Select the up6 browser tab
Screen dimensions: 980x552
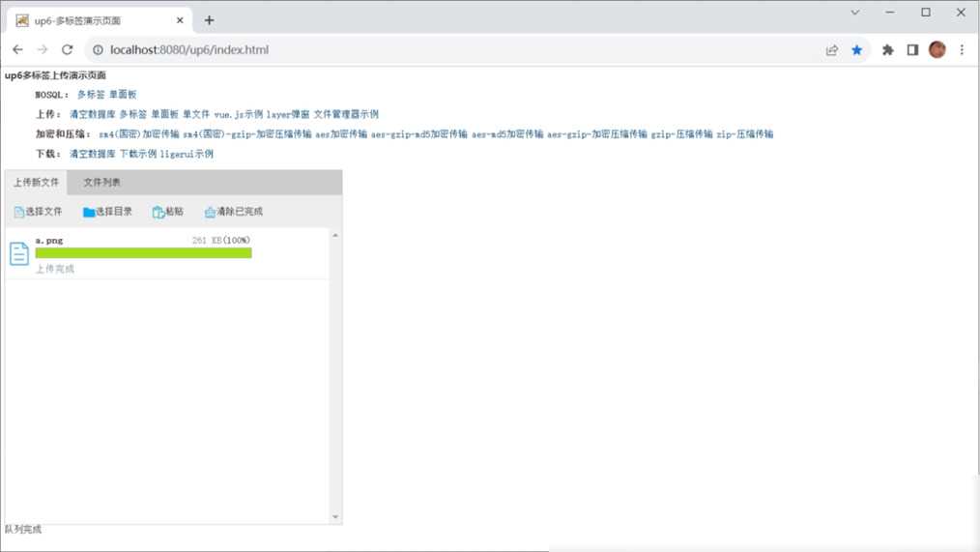tap(100, 20)
